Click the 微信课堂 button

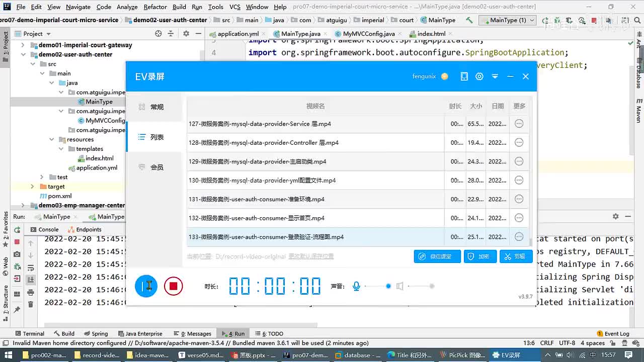[x=437, y=256]
